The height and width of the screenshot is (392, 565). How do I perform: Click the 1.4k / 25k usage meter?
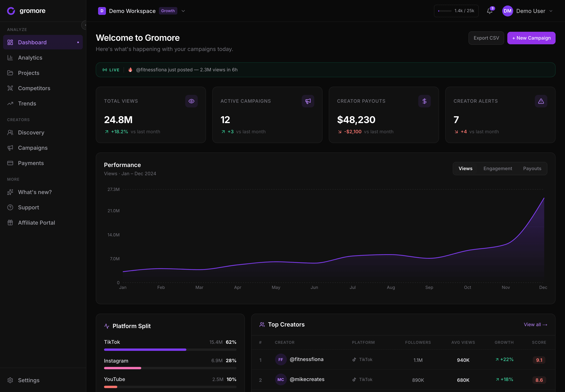pyautogui.click(x=456, y=11)
